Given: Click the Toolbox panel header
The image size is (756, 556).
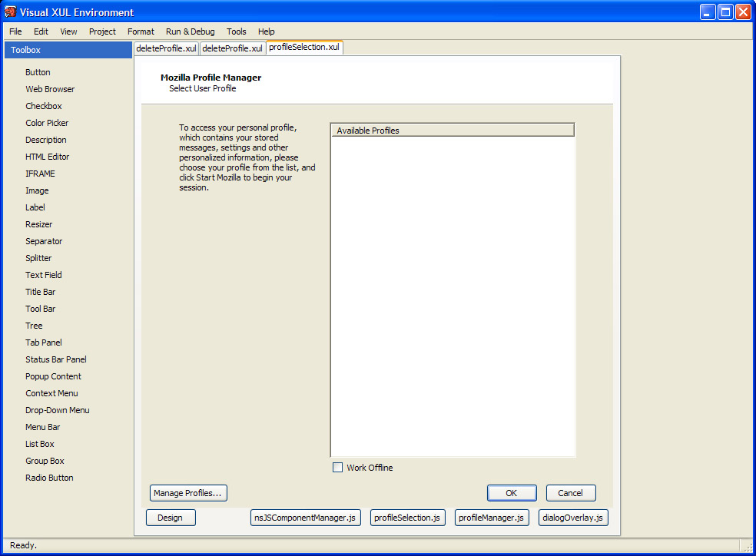Looking at the screenshot, I should 68,50.
